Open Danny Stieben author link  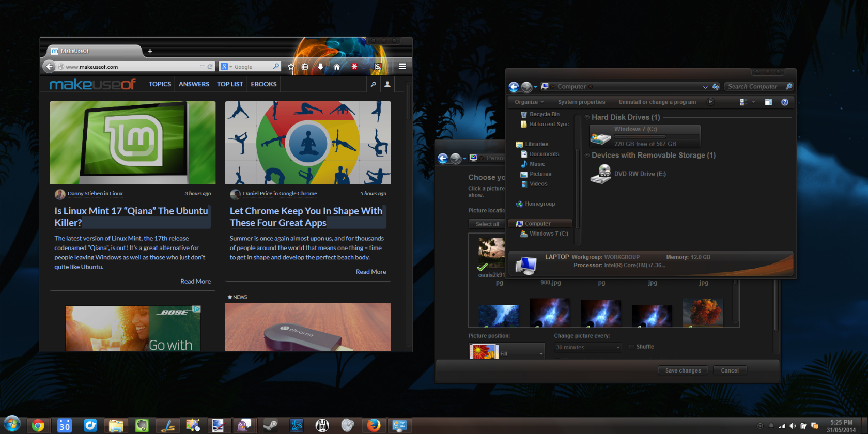(x=85, y=194)
